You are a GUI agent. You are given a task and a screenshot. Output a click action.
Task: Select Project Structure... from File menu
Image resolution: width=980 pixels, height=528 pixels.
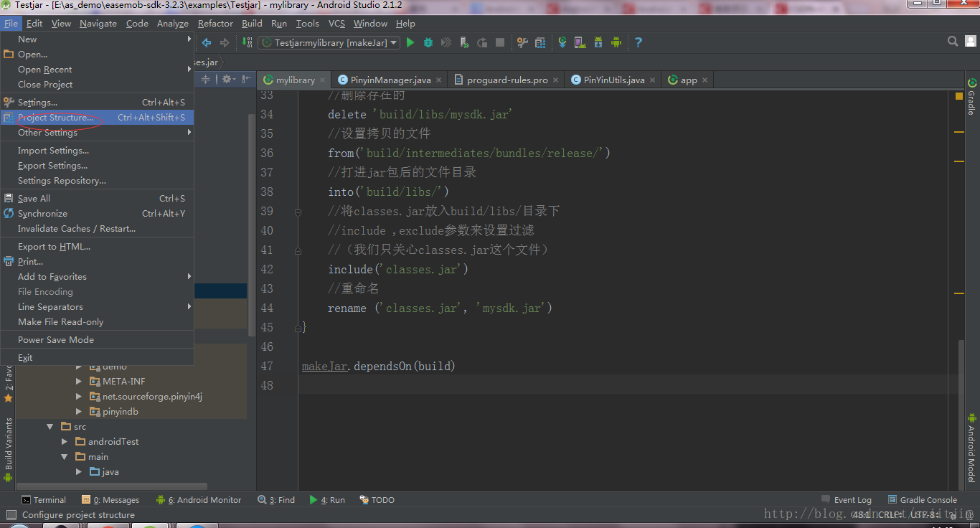pos(98,118)
